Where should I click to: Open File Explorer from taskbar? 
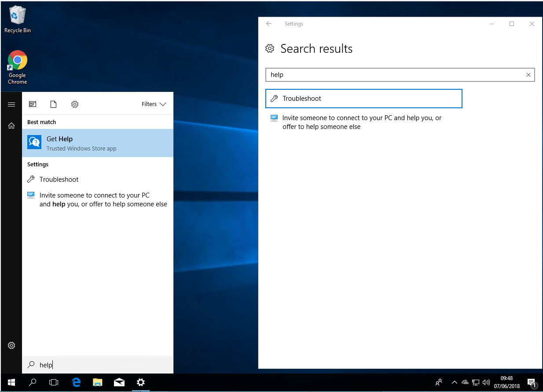pos(98,382)
